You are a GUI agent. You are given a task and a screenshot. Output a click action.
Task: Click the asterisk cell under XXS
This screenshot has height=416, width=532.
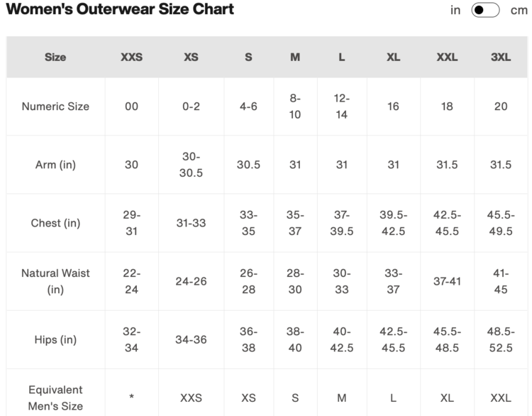click(x=131, y=398)
